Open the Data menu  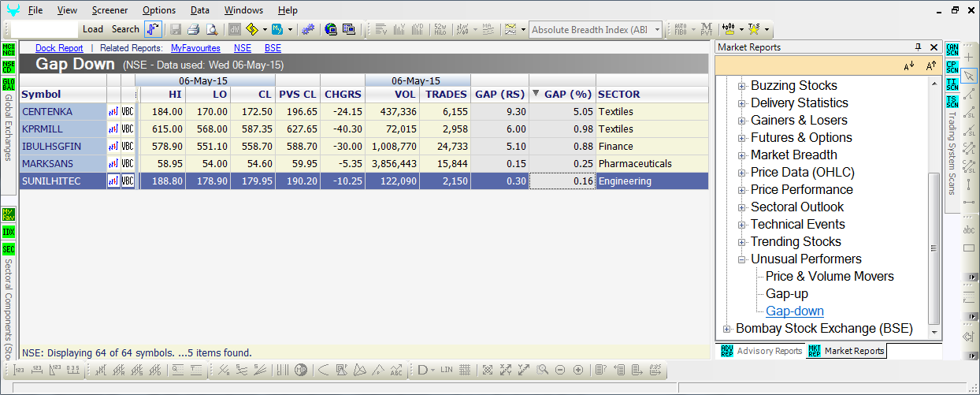(x=200, y=10)
